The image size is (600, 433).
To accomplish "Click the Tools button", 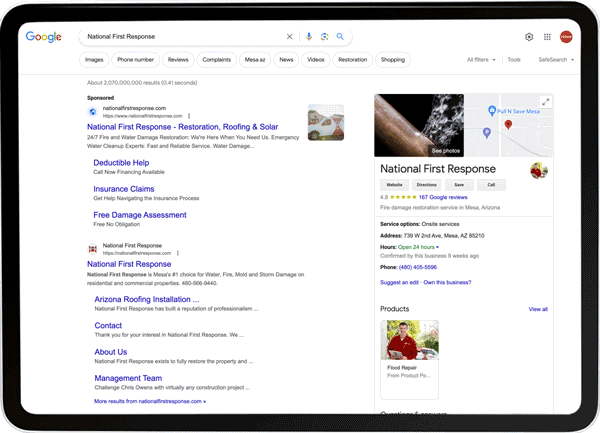I will click(514, 60).
